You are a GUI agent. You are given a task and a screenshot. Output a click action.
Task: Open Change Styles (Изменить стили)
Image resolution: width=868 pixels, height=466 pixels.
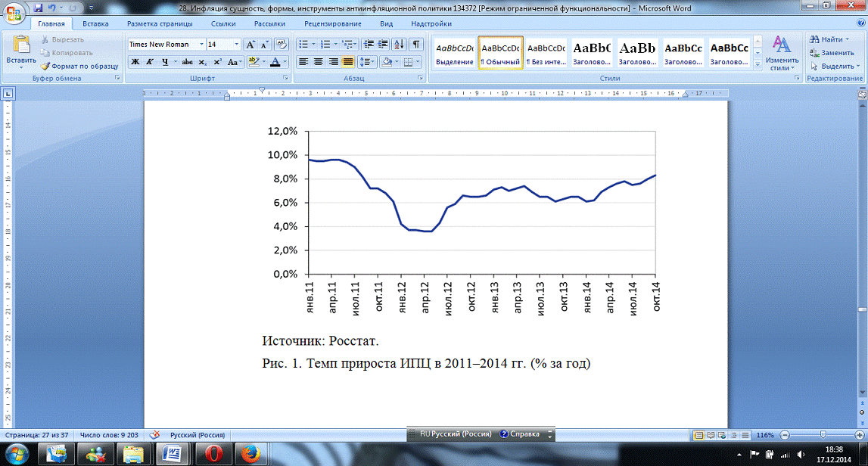(x=781, y=53)
